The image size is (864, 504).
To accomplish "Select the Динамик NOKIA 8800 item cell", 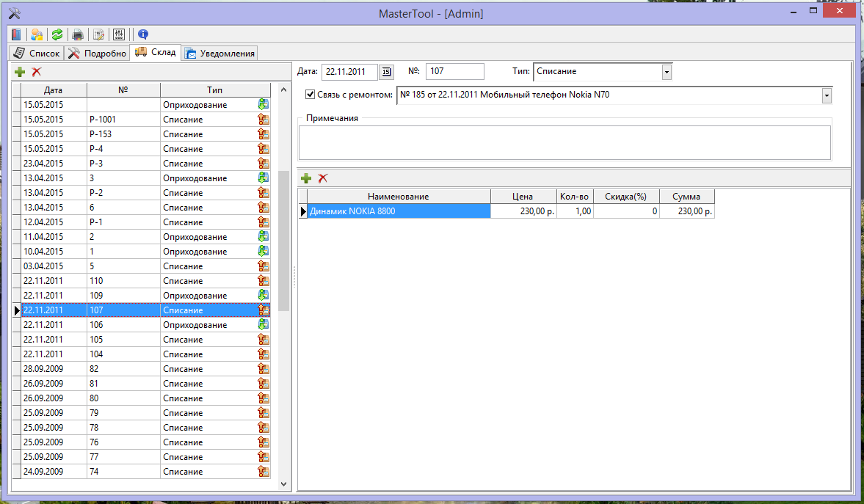I will [x=399, y=211].
